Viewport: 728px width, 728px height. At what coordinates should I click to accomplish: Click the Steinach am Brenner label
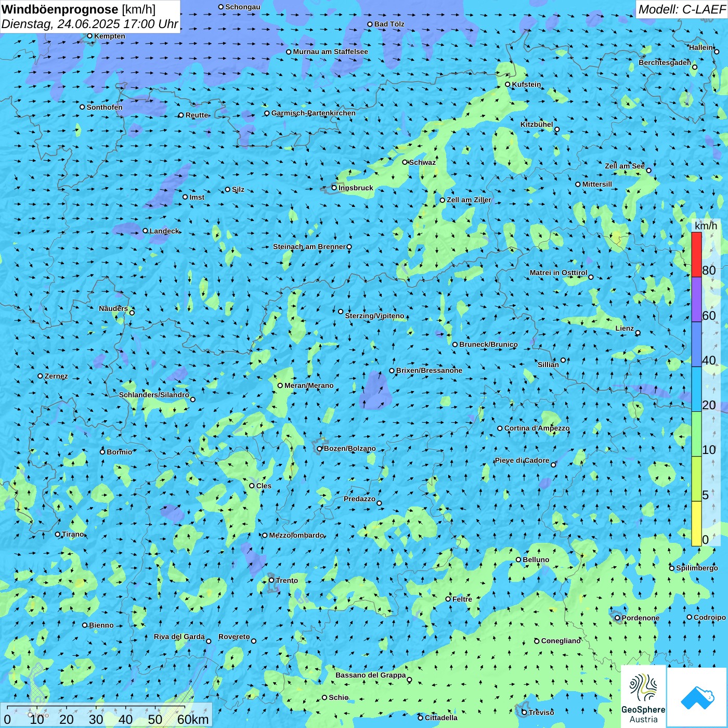[x=309, y=246]
